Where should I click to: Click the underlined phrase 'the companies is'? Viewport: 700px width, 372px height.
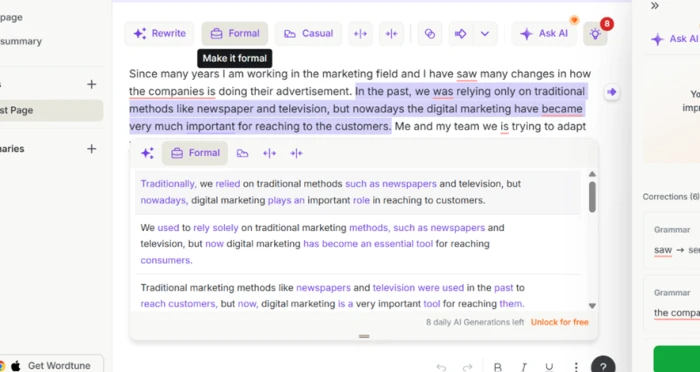coord(172,92)
